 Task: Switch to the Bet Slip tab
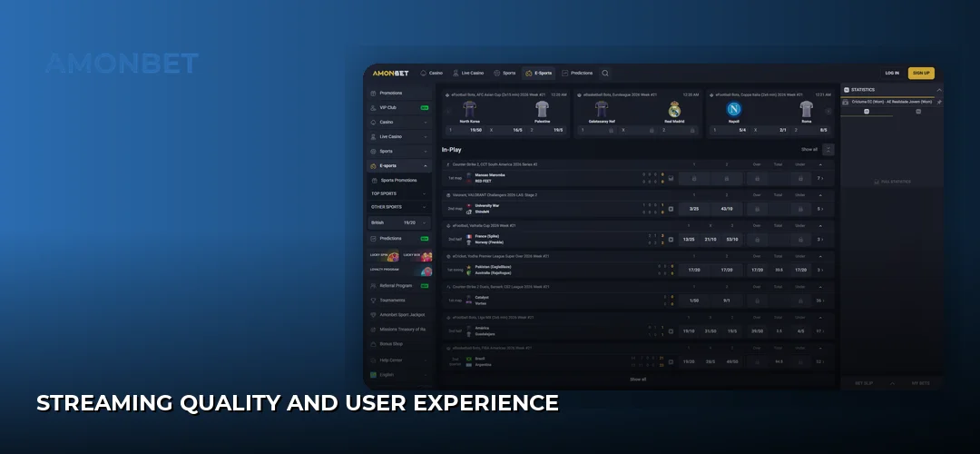(x=864, y=383)
